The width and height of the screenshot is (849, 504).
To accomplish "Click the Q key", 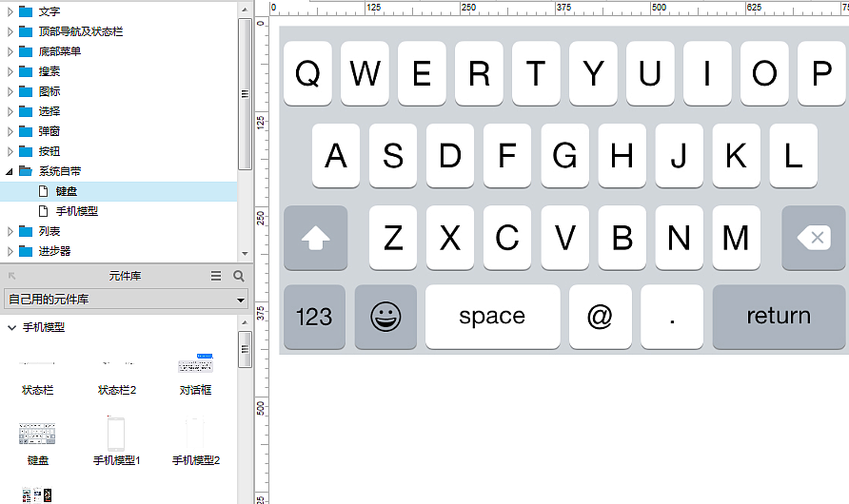I will click(x=307, y=73).
